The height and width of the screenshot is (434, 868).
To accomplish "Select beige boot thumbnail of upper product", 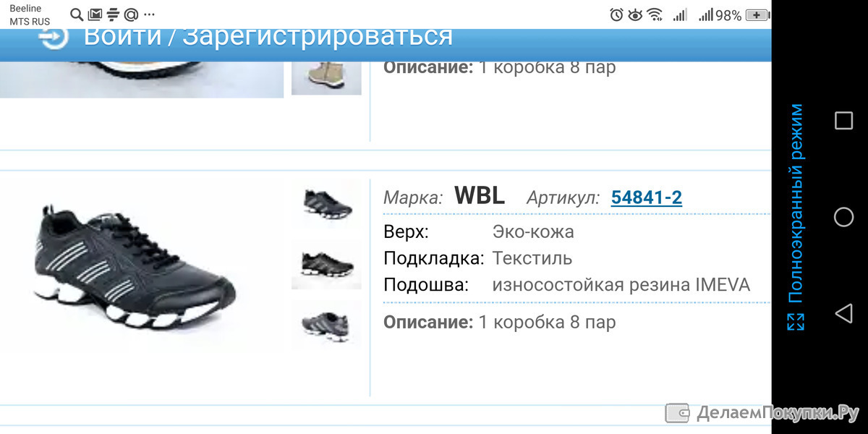I will coord(326,74).
